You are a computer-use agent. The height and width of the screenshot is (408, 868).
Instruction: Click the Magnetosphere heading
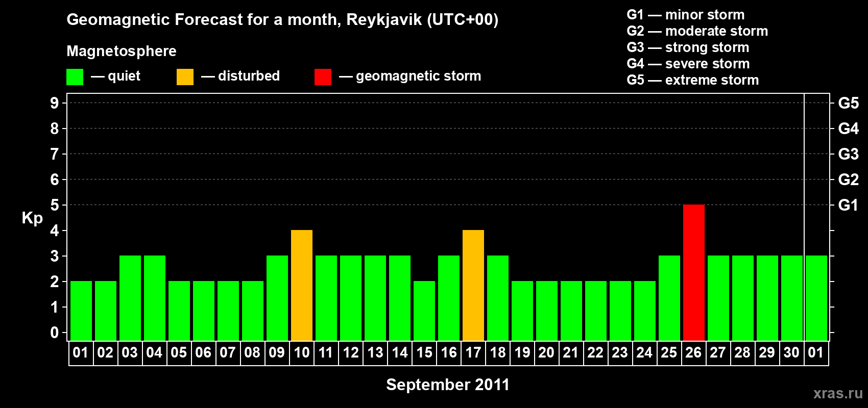point(122,51)
